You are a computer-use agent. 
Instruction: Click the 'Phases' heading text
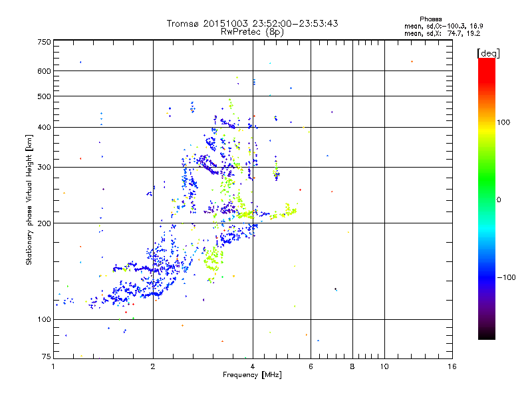430,19
